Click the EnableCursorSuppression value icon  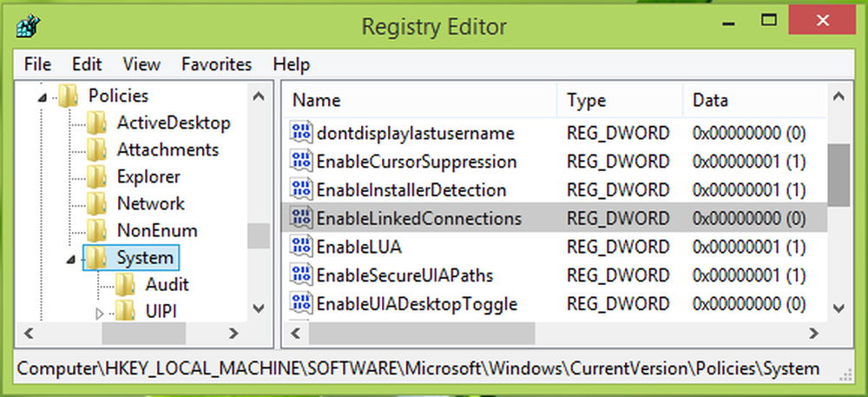pyautogui.click(x=301, y=162)
